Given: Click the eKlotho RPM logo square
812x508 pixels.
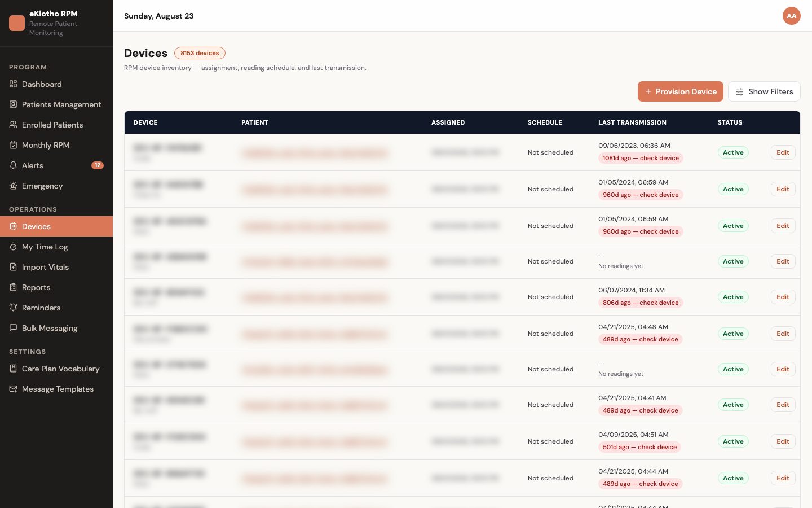Looking at the screenshot, I should tap(17, 23).
